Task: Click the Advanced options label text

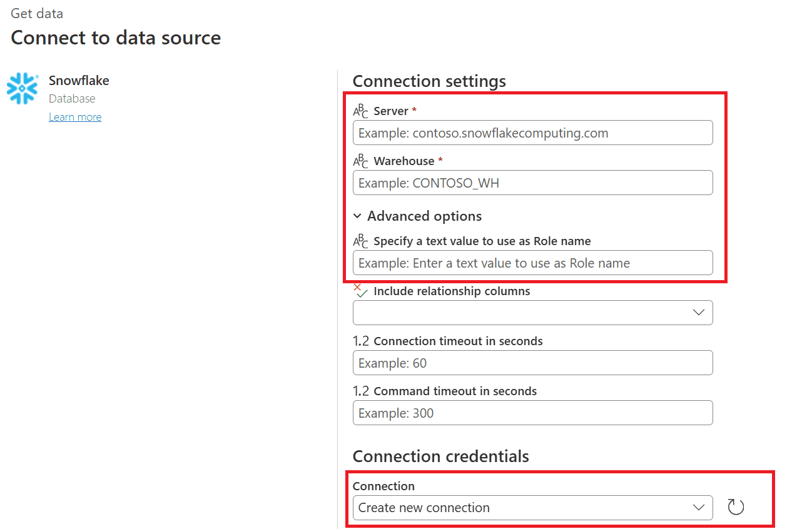Action: point(424,216)
